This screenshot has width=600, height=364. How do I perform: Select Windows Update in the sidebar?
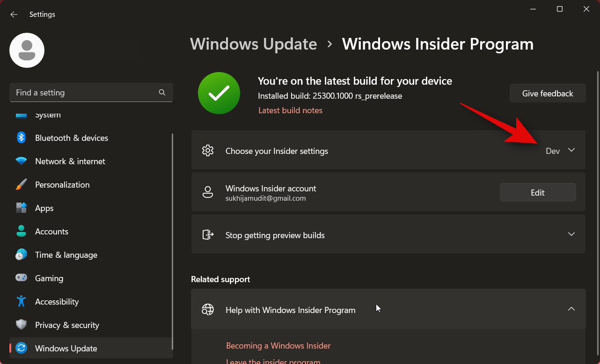pyautogui.click(x=66, y=348)
